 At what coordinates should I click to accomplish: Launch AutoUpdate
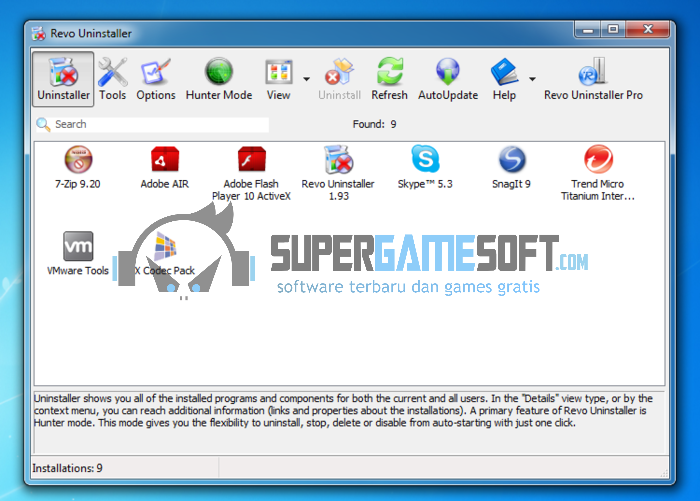pyautogui.click(x=448, y=79)
